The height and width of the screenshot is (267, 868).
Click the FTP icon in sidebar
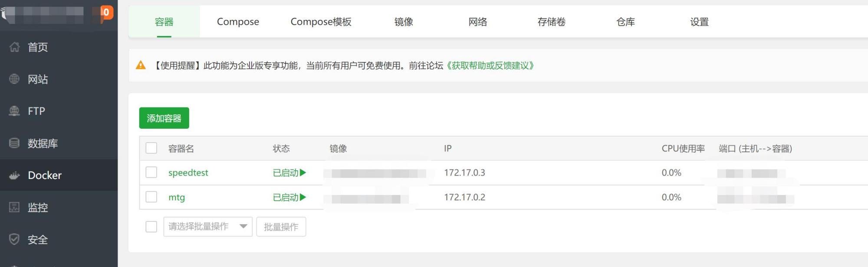[15, 111]
